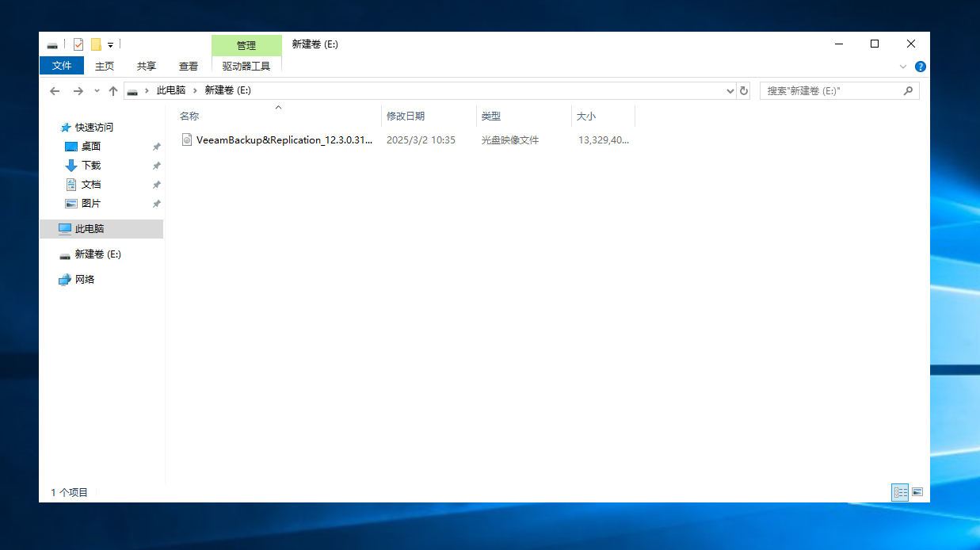Open 文档 in the navigation pane

(x=91, y=184)
